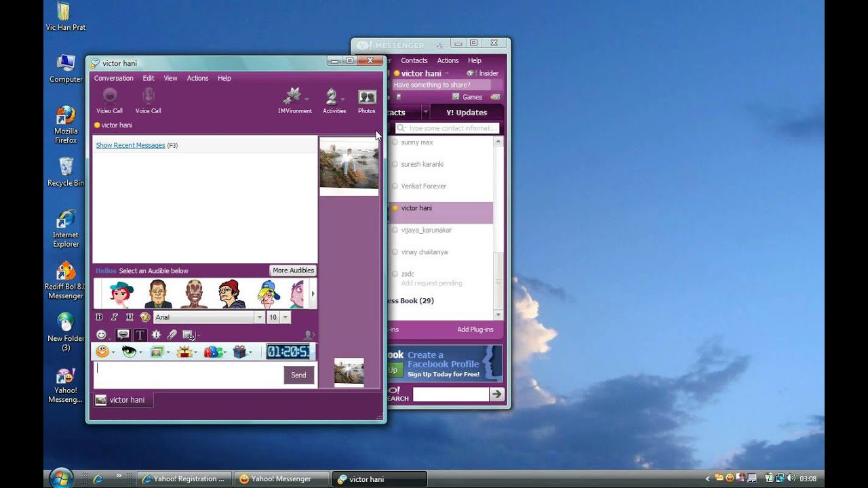Image resolution: width=868 pixels, height=488 pixels.
Task: Attach a file with the paperclip
Action: pyautogui.click(x=172, y=335)
